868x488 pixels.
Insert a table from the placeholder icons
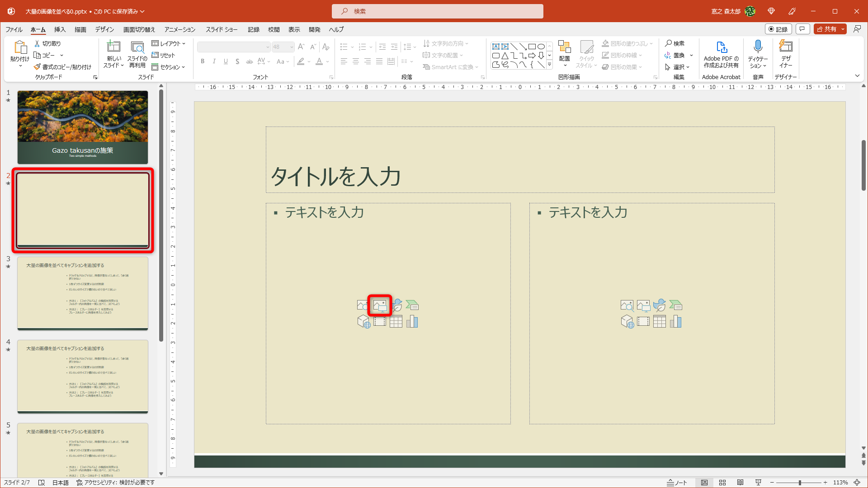(396, 321)
